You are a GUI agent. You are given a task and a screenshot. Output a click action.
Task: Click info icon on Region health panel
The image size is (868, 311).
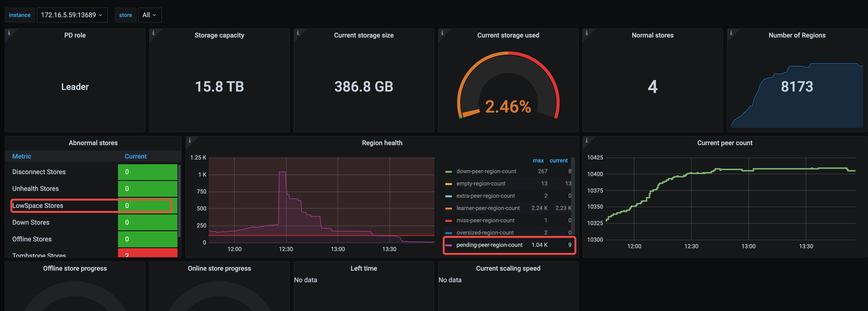point(190,140)
